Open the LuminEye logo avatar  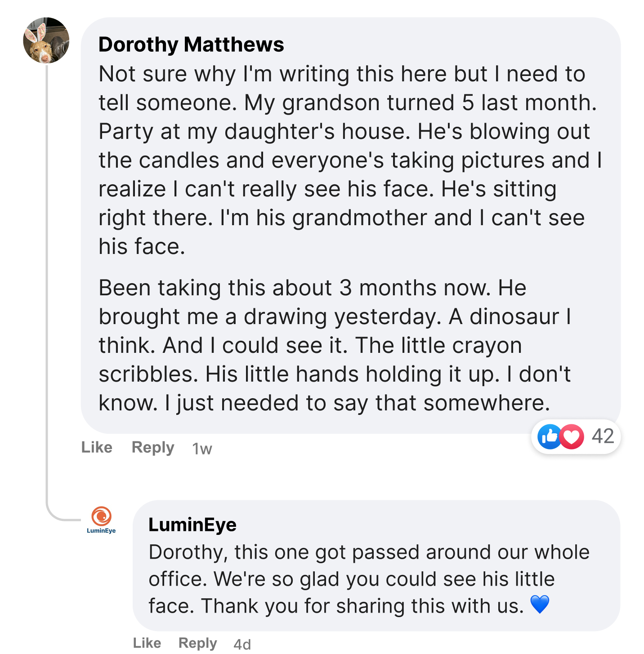click(x=101, y=521)
